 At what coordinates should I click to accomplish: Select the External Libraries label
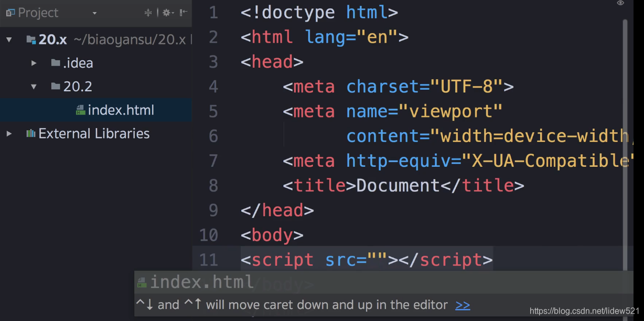(94, 134)
